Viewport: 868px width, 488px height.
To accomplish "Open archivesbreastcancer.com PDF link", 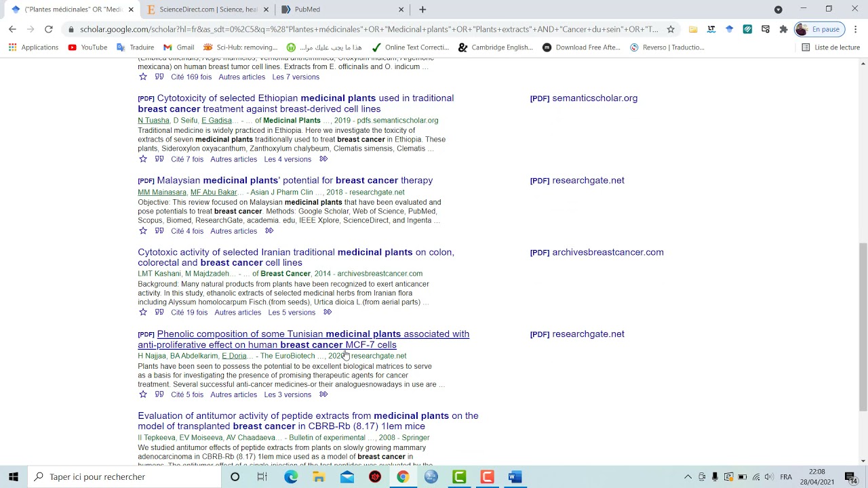I will [597, 252].
